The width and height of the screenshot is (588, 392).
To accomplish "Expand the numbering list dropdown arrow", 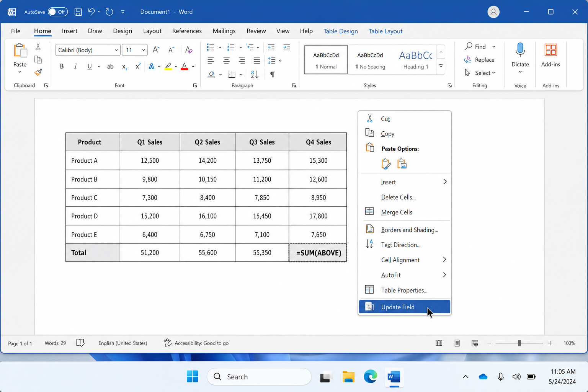I will click(x=240, y=47).
